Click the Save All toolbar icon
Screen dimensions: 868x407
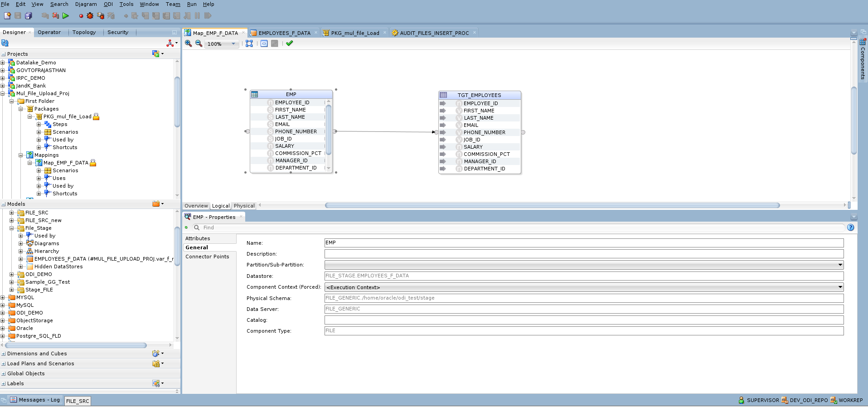coord(28,16)
